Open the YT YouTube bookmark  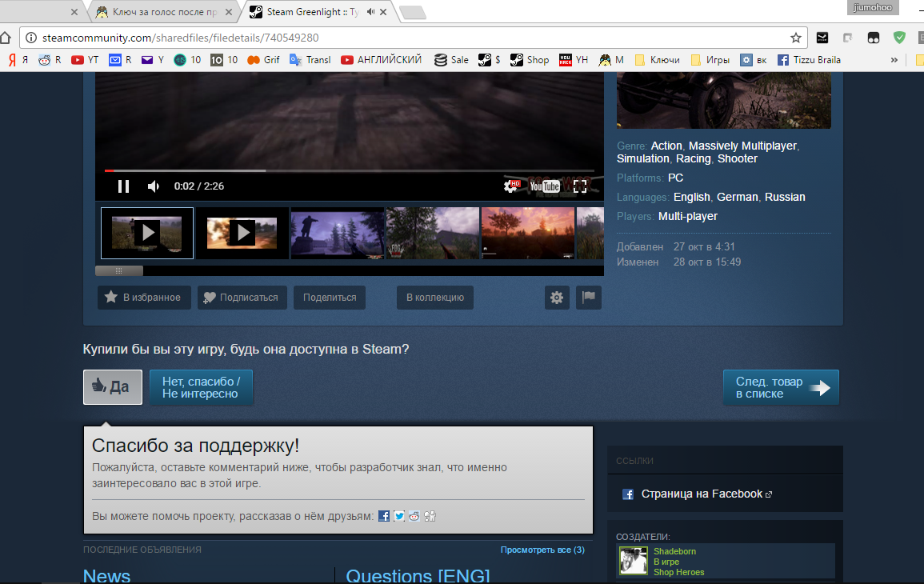[85, 59]
